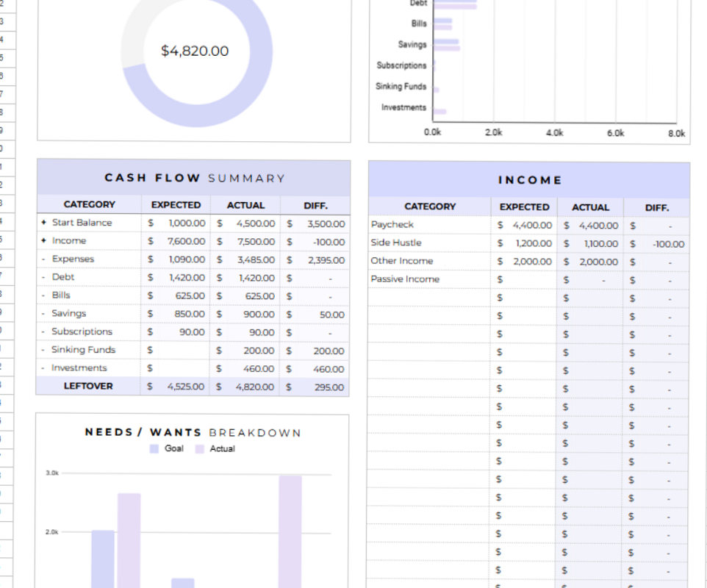Click the Goal legend label text

coord(174,448)
